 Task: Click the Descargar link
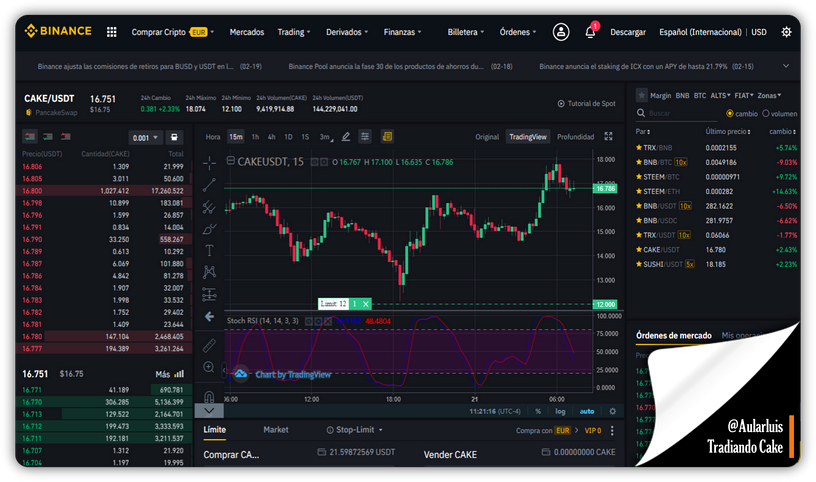pos(628,32)
